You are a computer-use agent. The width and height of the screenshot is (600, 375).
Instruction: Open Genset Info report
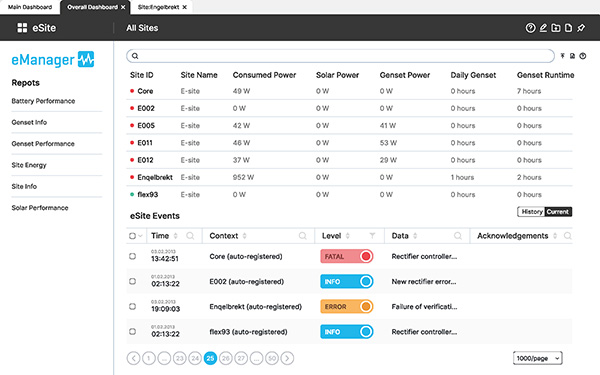point(29,122)
